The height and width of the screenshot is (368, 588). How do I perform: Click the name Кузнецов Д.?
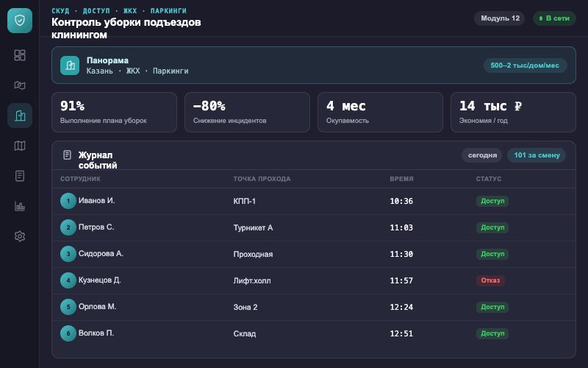[100, 280]
